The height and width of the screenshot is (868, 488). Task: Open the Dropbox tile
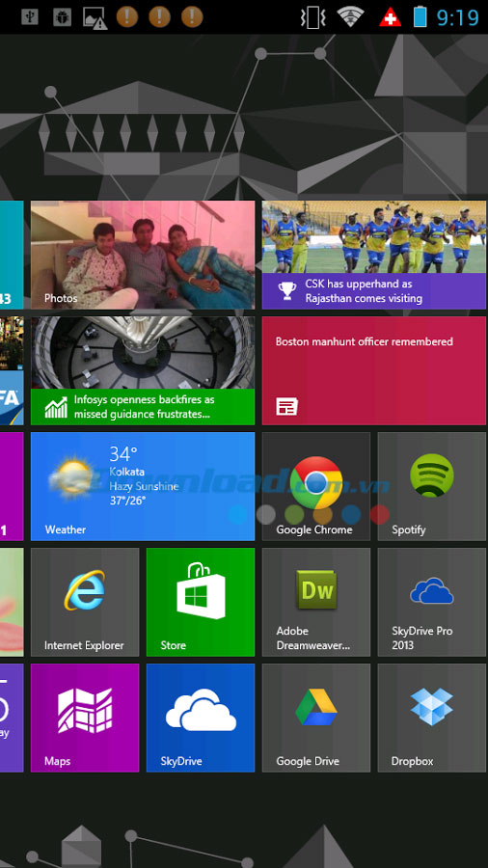tap(431, 718)
